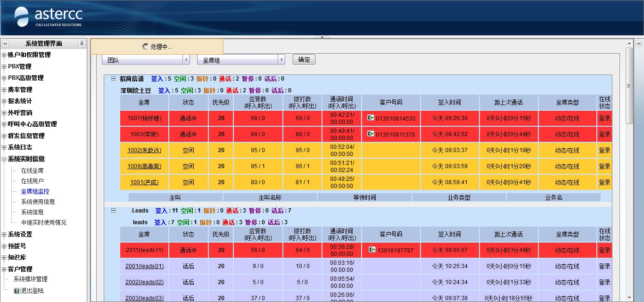Screen dimensions: 644x302
Task: Select 在线坐席 in the sidebar
Action: click(x=32, y=171)
